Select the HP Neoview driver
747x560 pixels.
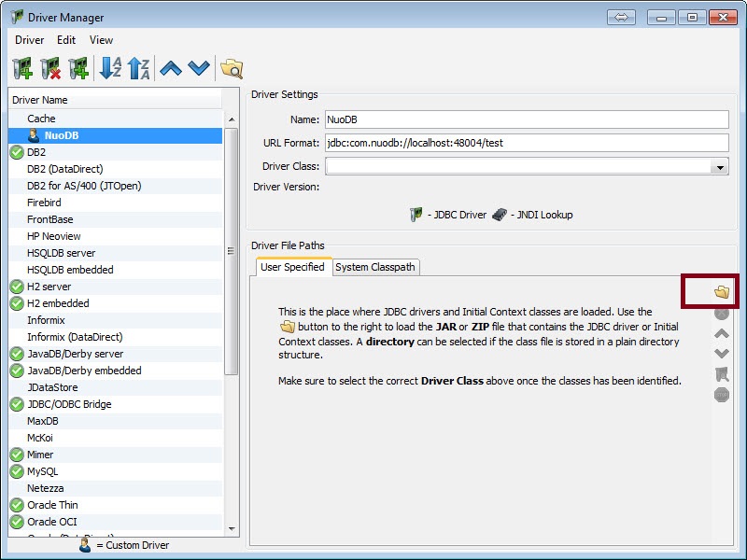tap(115, 236)
